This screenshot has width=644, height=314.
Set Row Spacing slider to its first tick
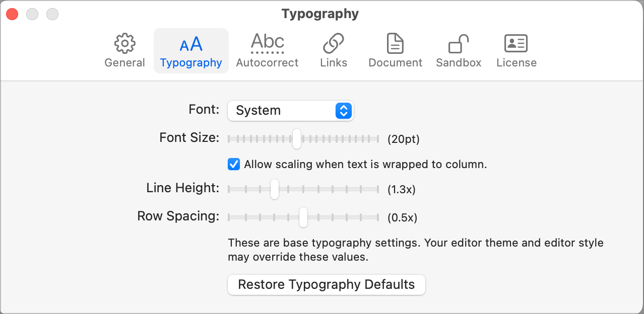point(229,217)
